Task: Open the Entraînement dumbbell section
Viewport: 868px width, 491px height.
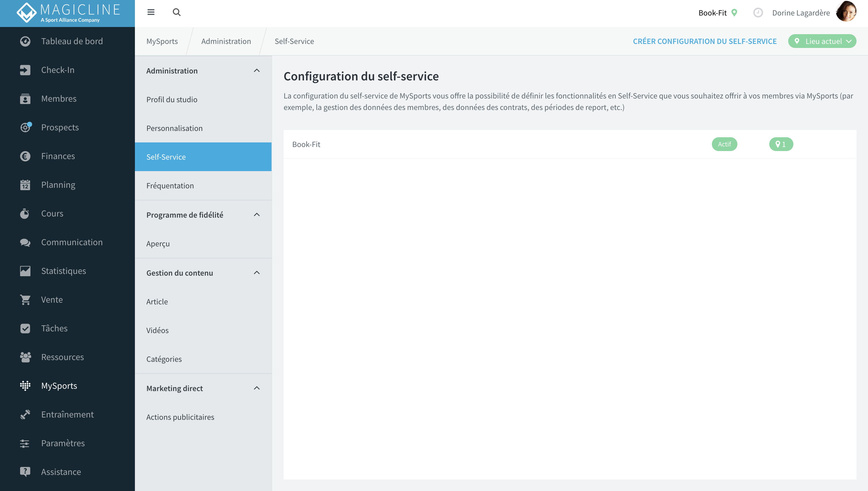Action: tap(67, 414)
